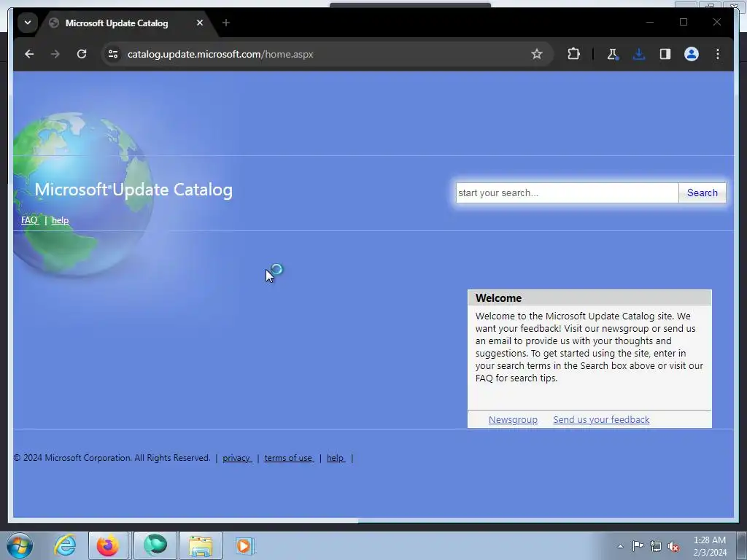Screen dimensions: 747x560
Task: Click the muted volume tray icon
Action: pos(673,546)
